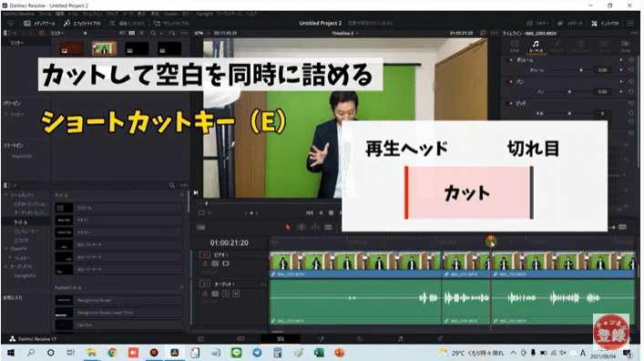Image resolution: width=644 pixels, height=361 pixels.
Task: Open the 編集インデックス (Edit Index) panel button
Action: [x=127, y=24]
